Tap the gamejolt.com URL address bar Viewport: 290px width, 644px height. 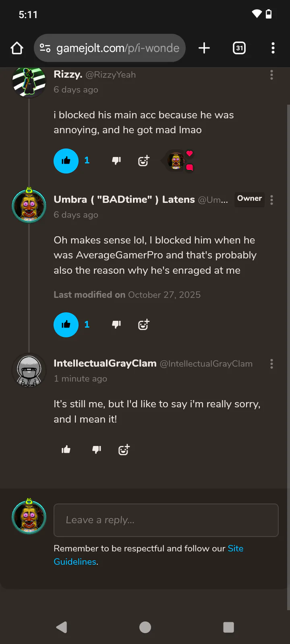pos(118,48)
